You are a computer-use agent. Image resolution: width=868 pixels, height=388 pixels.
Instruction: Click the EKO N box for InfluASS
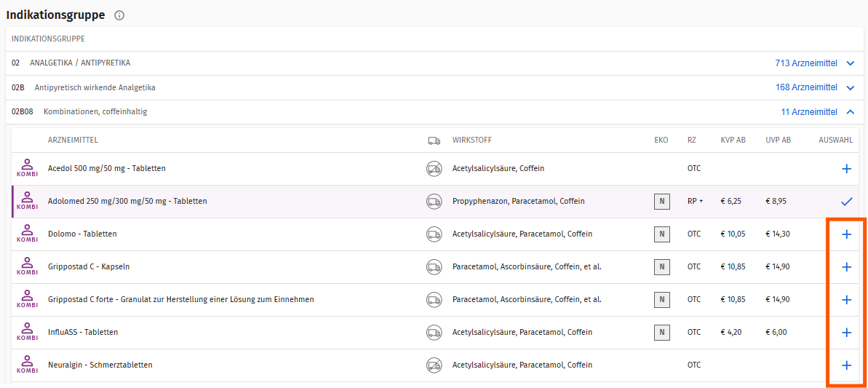(661, 331)
